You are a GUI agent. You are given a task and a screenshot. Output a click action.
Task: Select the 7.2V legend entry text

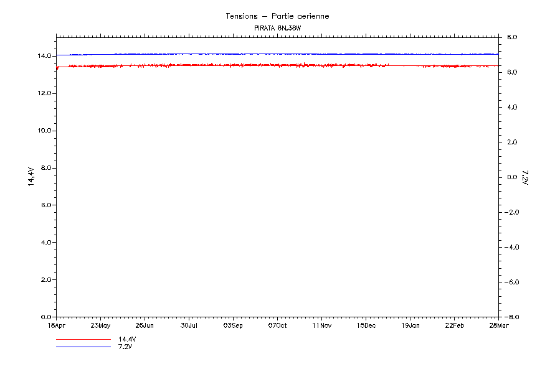(x=125, y=347)
